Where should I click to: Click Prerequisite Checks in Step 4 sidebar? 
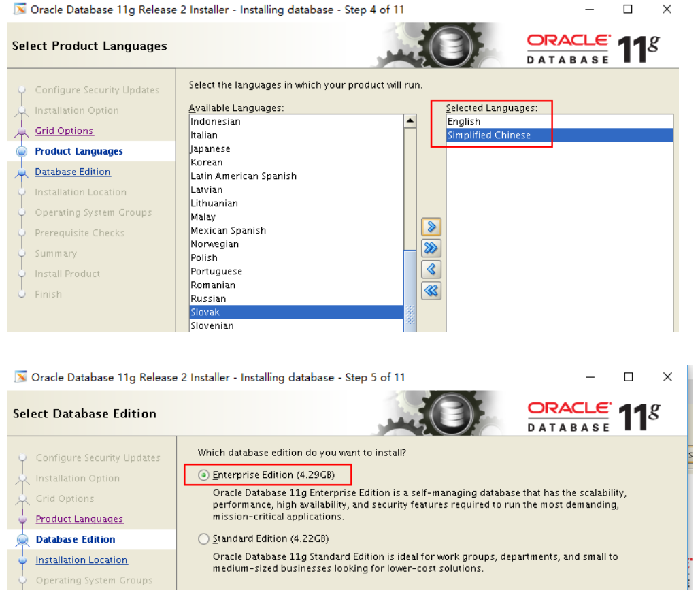(x=80, y=233)
